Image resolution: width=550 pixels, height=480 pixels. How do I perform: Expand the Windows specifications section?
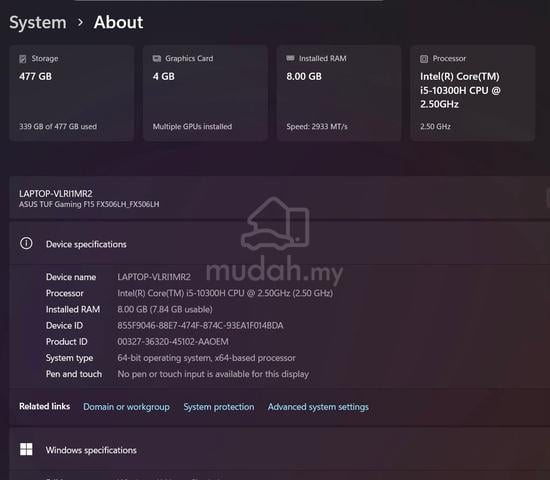pos(280,449)
